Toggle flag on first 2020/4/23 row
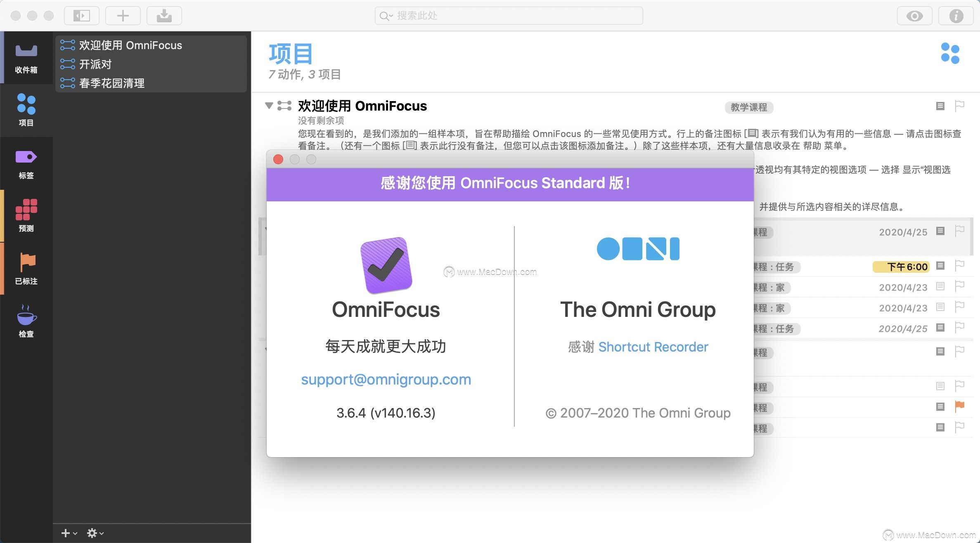Image resolution: width=980 pixels, height=543 pixels. pyautogui.click(x=959, y=286)
